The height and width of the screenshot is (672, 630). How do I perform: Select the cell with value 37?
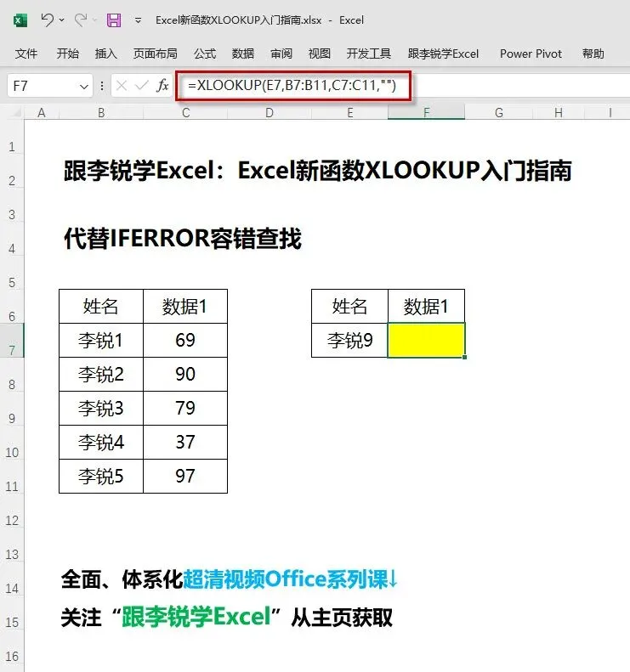[x=185, y=443]
